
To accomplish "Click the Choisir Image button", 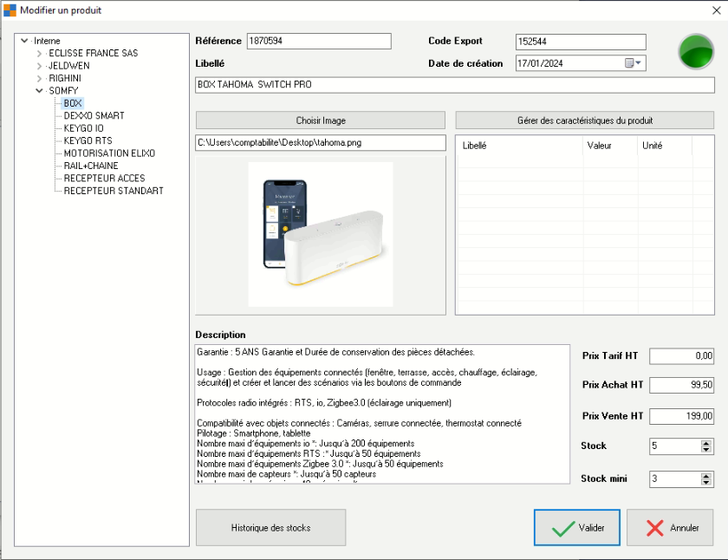I will point(321,120).
